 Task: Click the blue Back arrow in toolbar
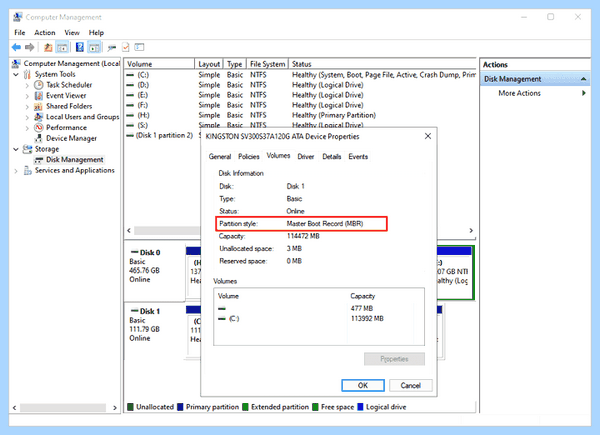(x=16, y=47)
